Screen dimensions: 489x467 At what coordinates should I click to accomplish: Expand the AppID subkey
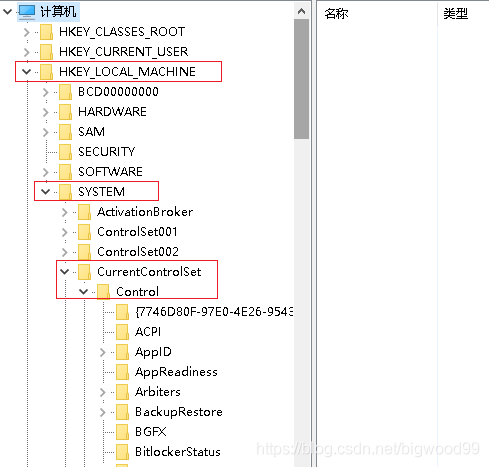click(103, 352)
